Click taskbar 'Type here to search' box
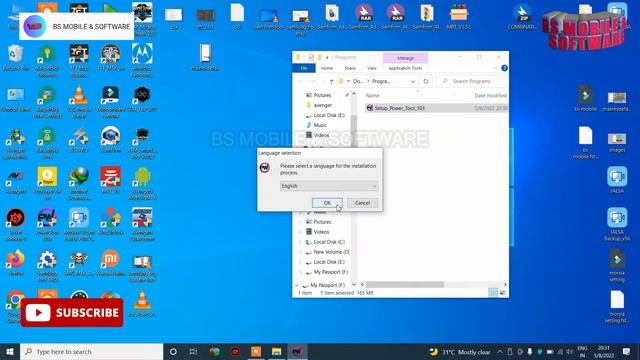Viewport: 640px width, 360px height. (x=91, y=351)
